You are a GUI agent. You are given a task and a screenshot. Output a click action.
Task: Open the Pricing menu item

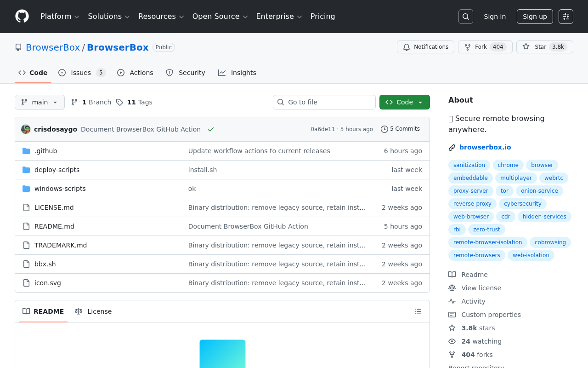point(322,17)
